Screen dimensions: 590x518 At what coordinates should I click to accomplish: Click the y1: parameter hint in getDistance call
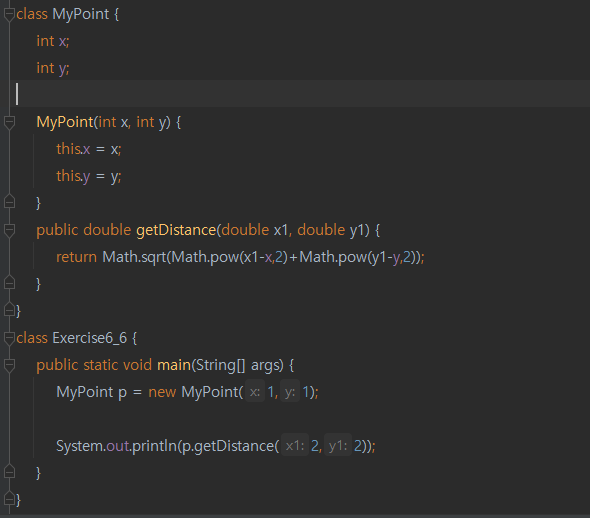[x=338, y=446]
